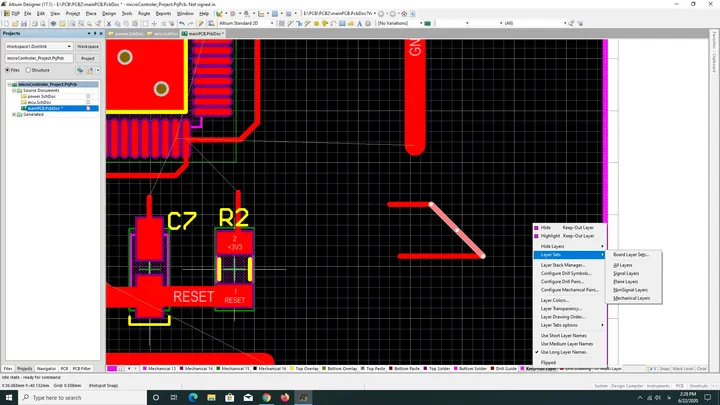Expand the Generated folder in project tree
Screen dimensions: 720x405
point(14,114)
